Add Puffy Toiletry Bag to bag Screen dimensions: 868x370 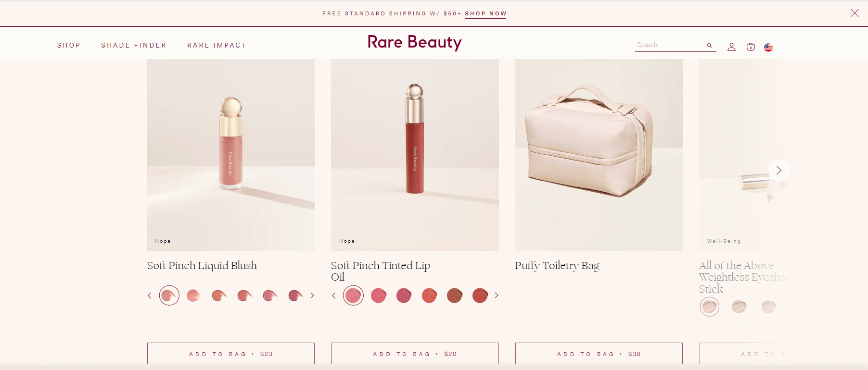(599, 354)
